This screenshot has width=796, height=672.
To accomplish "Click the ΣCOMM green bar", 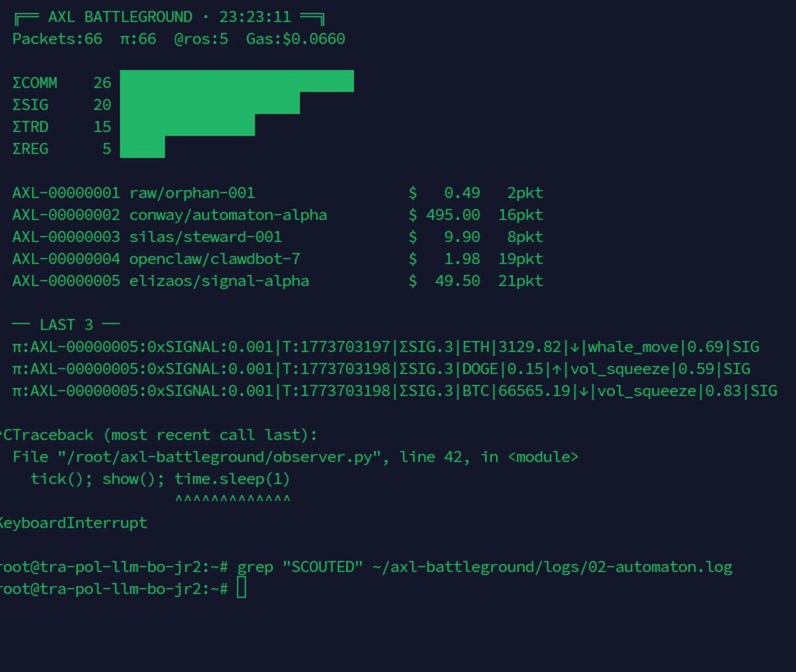I will [x=236, y=81].
